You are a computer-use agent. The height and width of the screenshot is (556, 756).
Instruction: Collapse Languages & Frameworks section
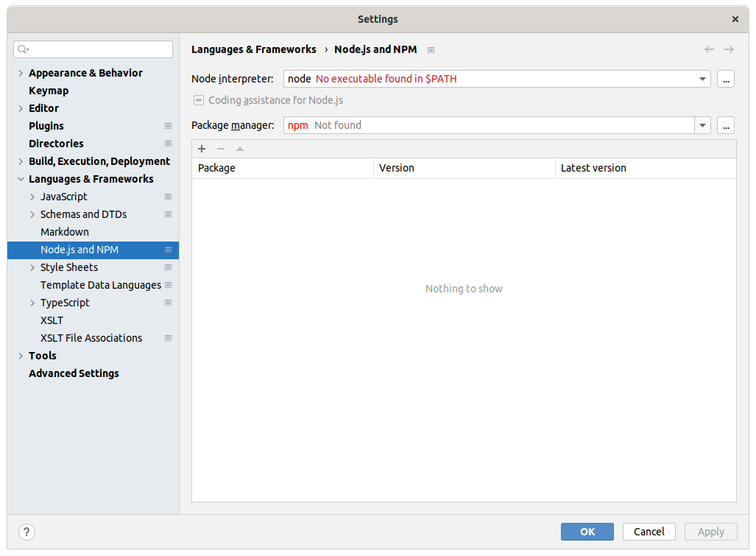21,179
